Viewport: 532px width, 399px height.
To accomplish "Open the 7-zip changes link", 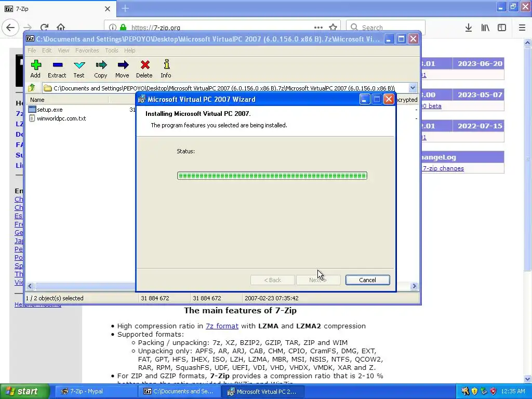I will [443, 168].
